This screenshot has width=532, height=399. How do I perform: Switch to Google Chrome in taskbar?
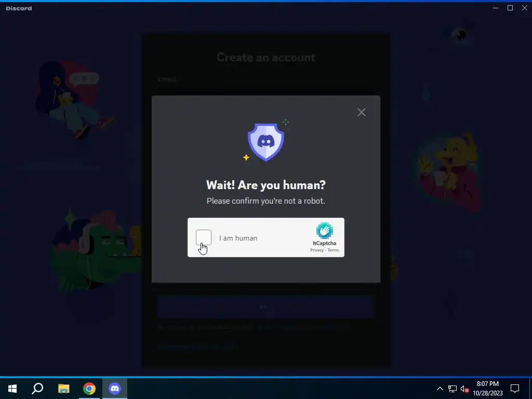pyautogui.click(x=89, y=389)
